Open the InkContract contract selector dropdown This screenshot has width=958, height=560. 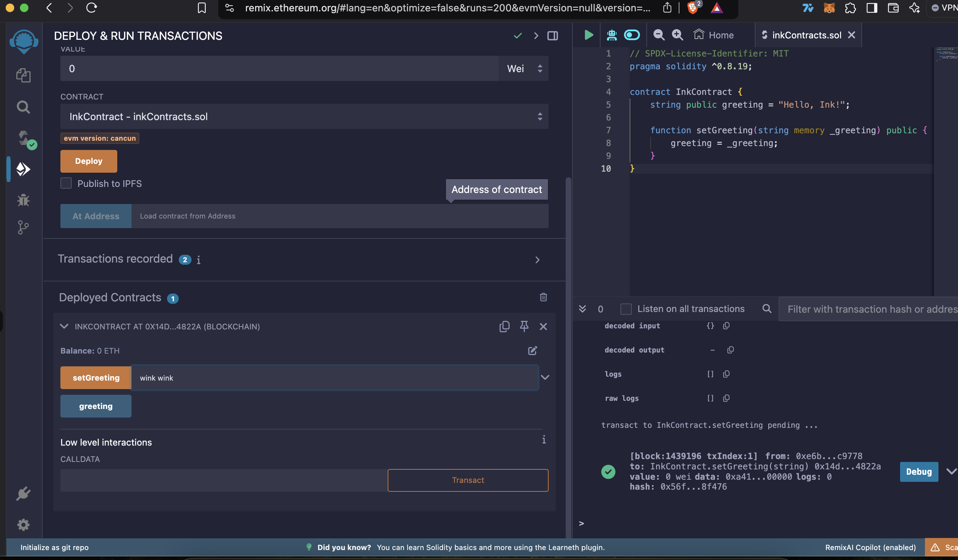click(304, 116)
